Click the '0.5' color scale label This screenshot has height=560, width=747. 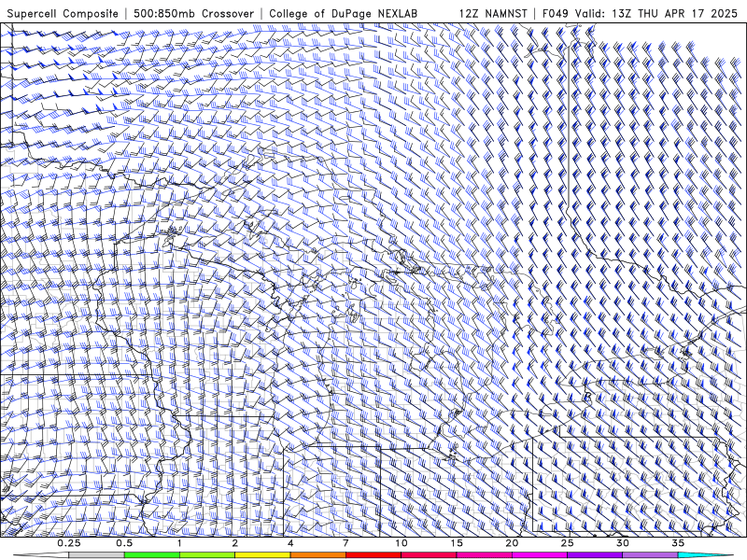coord(124,543)
